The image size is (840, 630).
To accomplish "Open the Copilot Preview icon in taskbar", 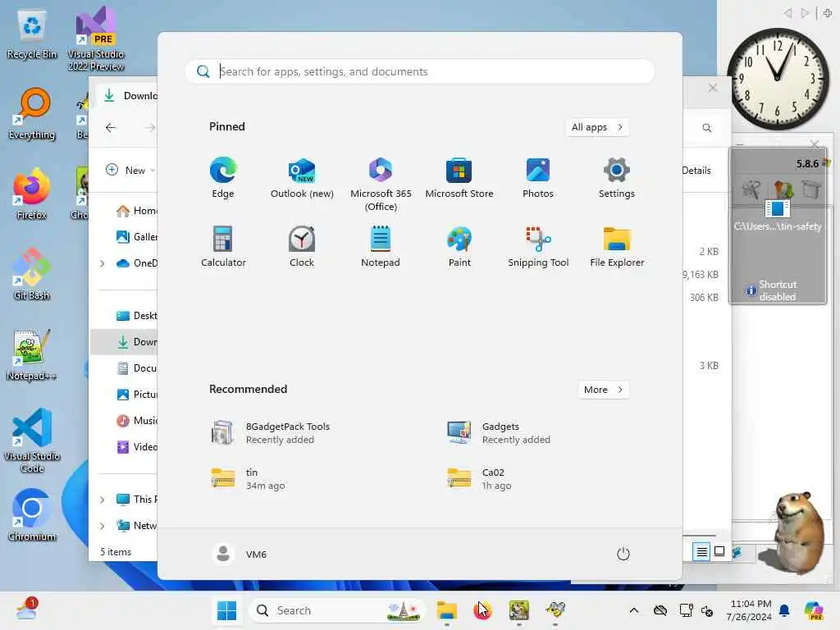I will [x=813, y=610].
